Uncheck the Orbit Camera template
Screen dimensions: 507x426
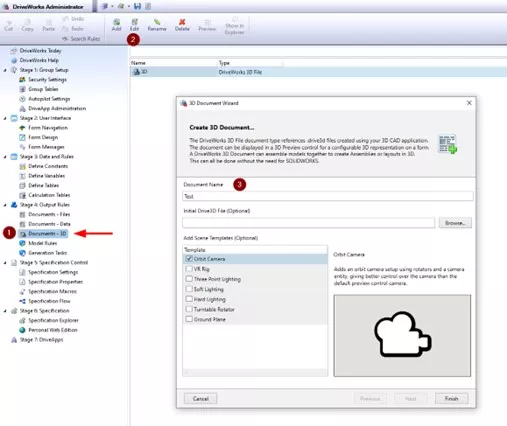(x=189, y=259)
